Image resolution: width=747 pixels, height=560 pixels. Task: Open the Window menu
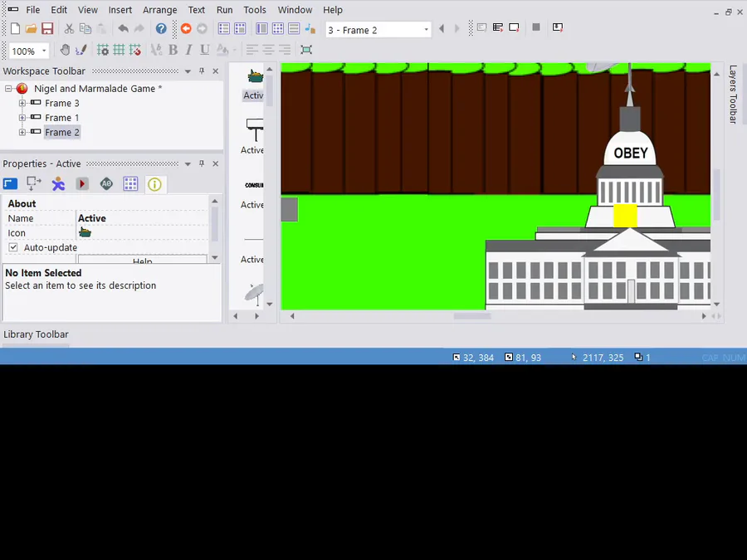tap(295, 10)
